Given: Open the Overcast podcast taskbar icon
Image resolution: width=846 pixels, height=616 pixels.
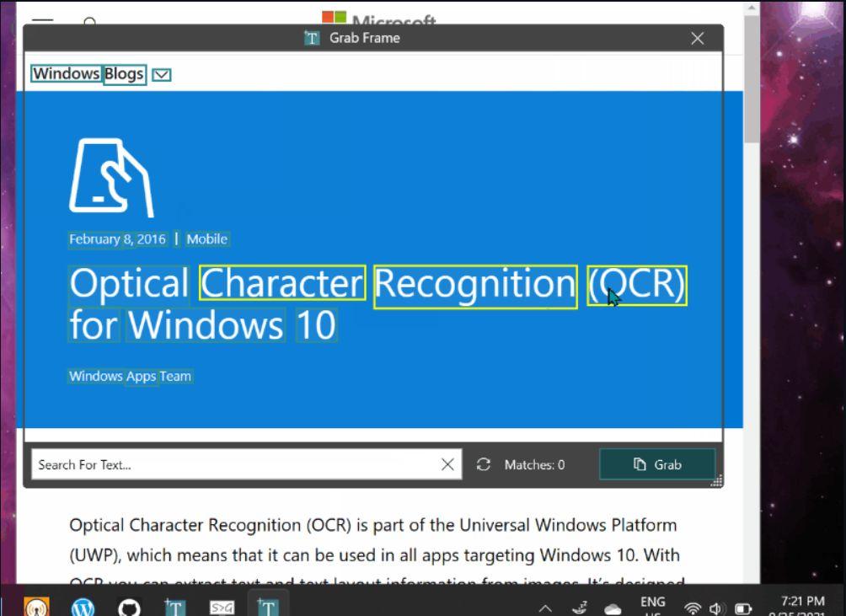Looking at the screenshot, I should [x=36, y=606].
